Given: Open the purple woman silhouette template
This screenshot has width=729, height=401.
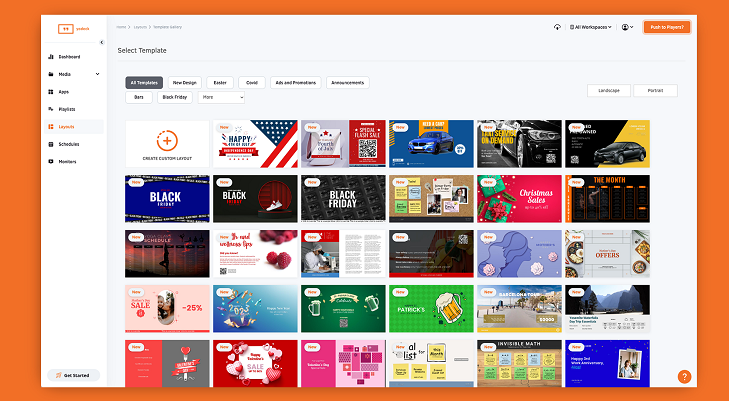Looking at the screenshot, I should pyautogui.click(x=519, y=254).
